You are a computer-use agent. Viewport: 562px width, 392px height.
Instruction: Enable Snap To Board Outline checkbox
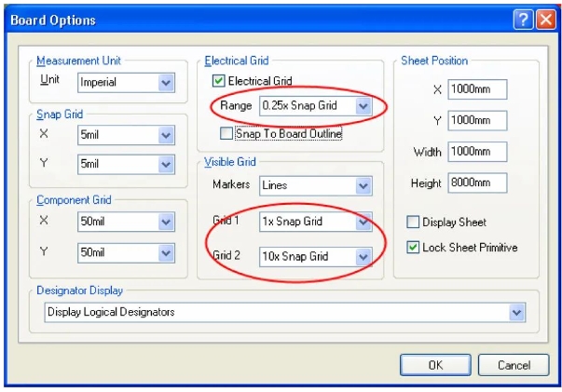pyautogui.click(x=226, y=134)
